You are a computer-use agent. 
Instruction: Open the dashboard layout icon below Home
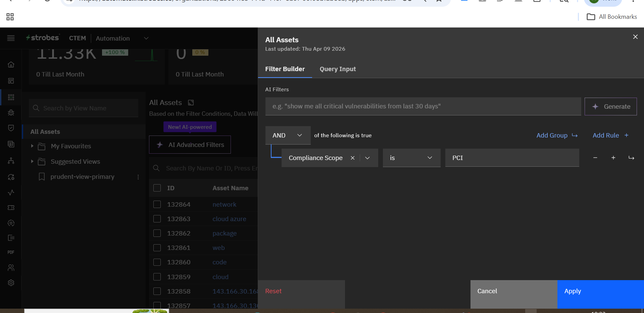click(11, 81)
